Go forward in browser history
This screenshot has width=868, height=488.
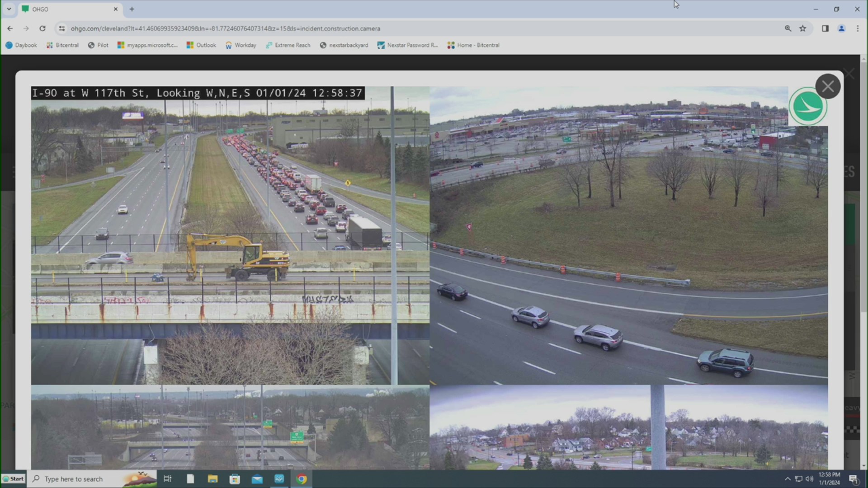pos(26,28)
